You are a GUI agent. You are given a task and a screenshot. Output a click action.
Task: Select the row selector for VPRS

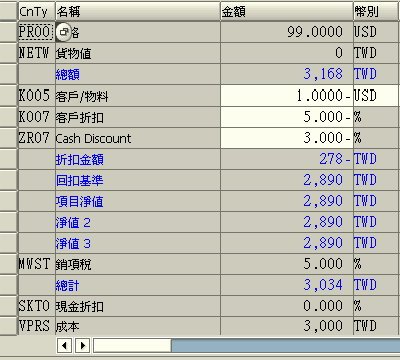pos(8,326)
